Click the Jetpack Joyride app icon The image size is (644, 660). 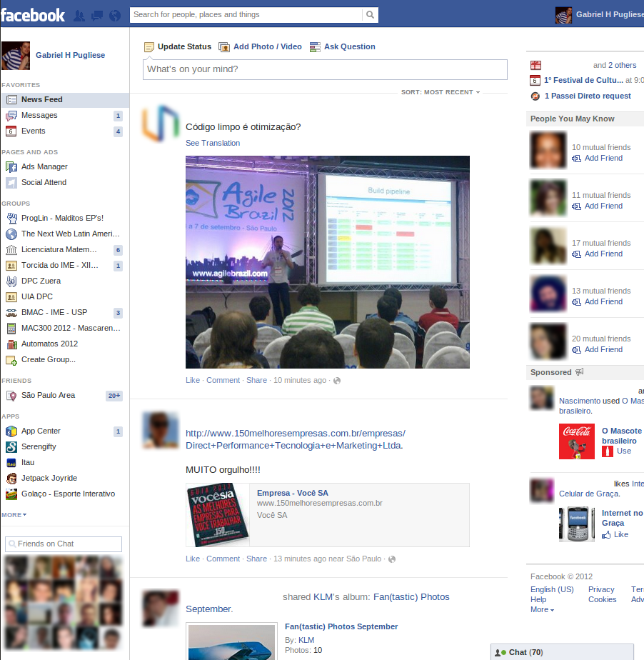pyautogui.click(x=11, y=478)
